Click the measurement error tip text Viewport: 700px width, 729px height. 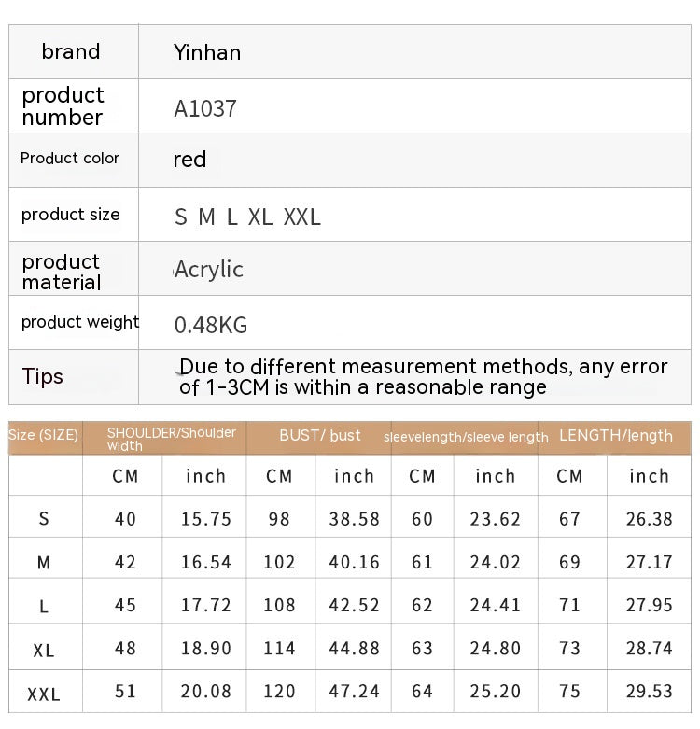point(423,376)
